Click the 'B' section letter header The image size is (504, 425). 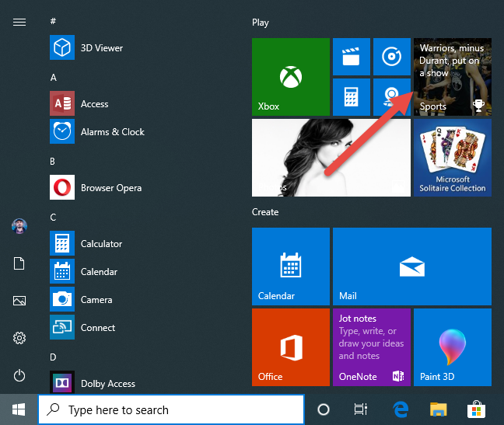[52, 161]
